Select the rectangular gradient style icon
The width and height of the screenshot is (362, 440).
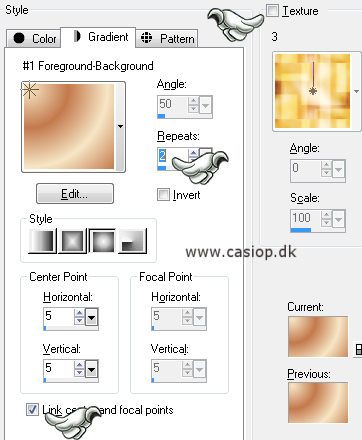72,241
